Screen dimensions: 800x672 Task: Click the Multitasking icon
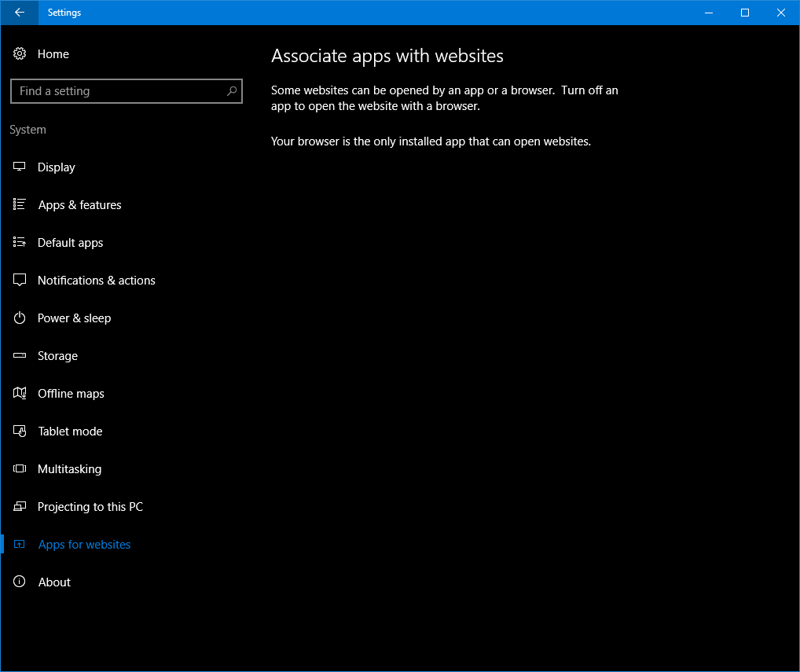click(20, 469)
